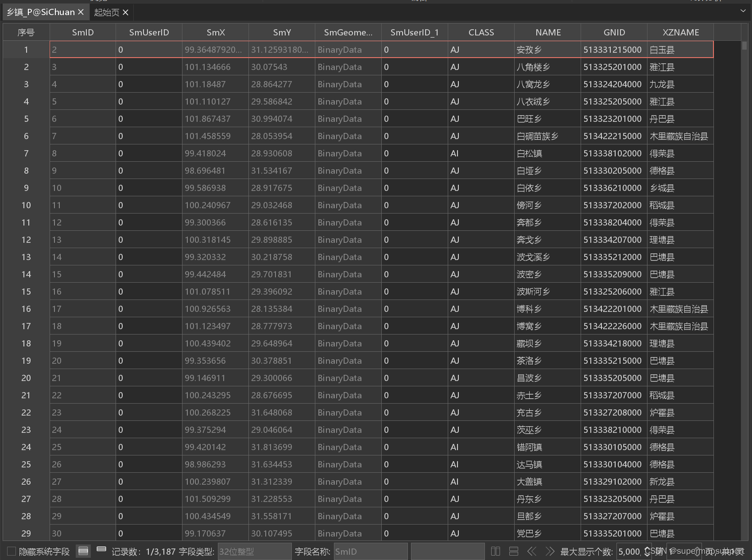Click SmX cell 101.134666
Viewport: 752px width, 560px height.
pyautogui.click(x=215, y=67)
